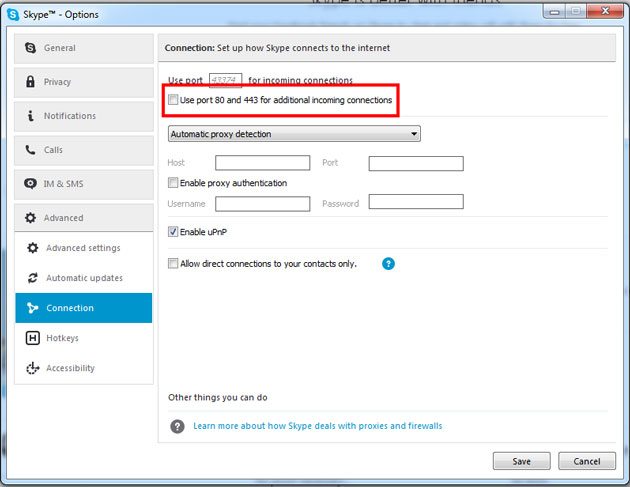This screenshot has width=630, height=487.
Task: Click the General section Skype icon
Action: (x=31, y=48)
